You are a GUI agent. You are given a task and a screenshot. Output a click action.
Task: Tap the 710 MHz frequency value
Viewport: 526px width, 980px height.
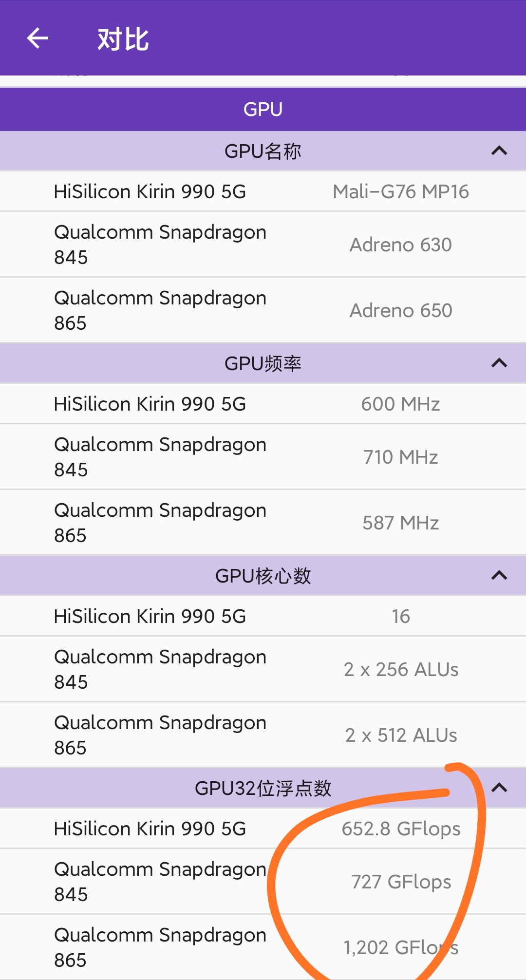[x=400, y=457]
